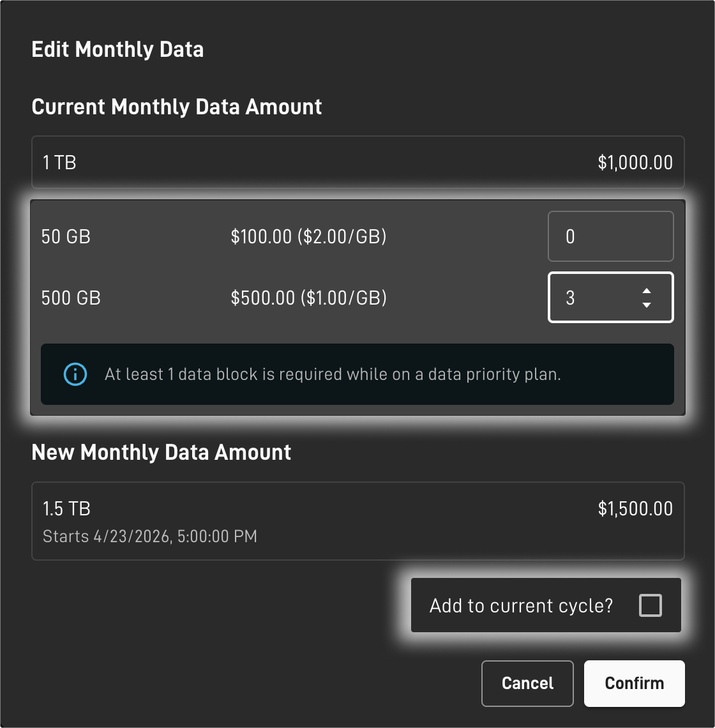Image resolution: width=715 pixels, height=728 pixels.
Task: Enable the Add to current cycle checkbox
Action: 650,605
